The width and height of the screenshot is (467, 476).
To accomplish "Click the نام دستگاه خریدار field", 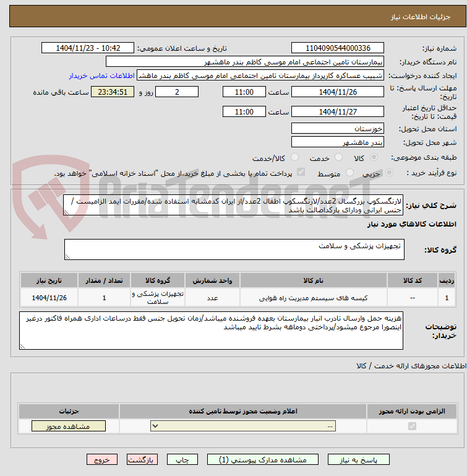I will pyautogui.click(x=245, y=62).
